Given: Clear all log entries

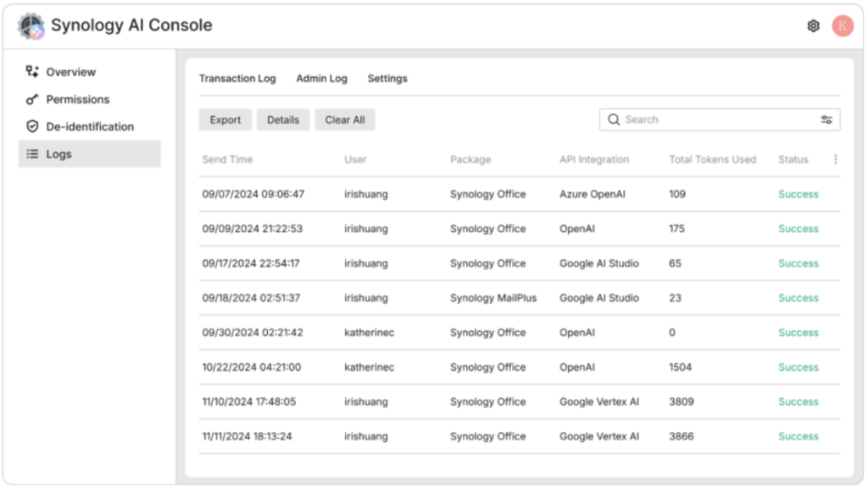Looking at the screenshot, I should 344,119.
